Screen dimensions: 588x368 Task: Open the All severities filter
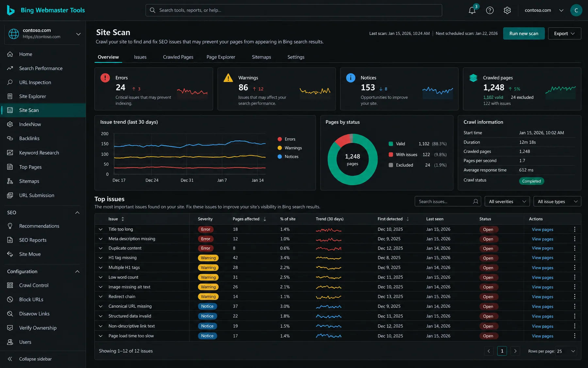(507, 202)
